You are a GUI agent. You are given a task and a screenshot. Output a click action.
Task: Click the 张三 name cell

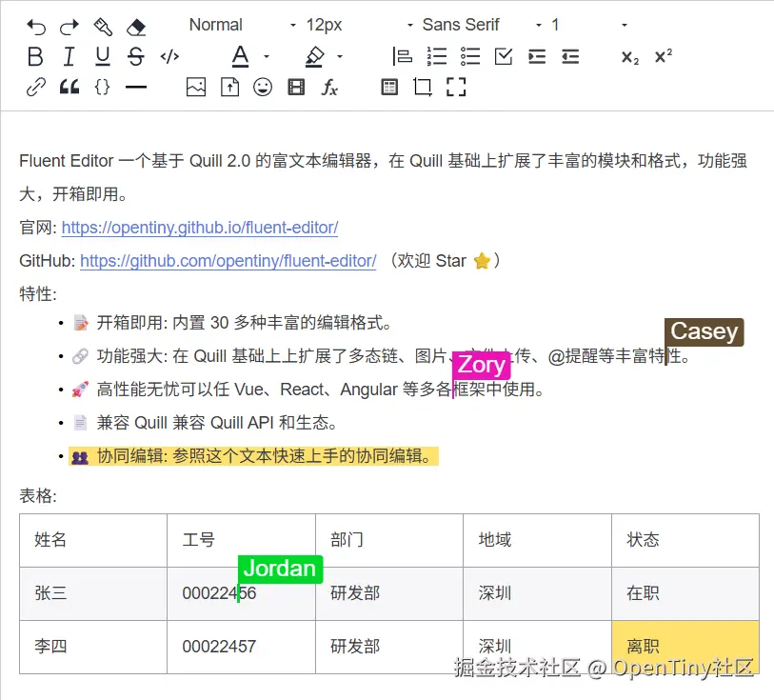93,593
